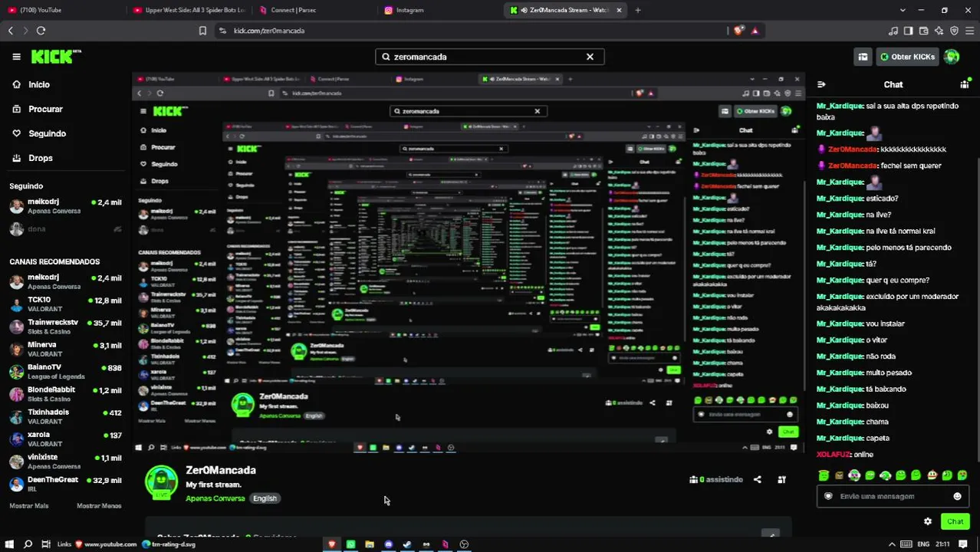Screen dimensions: 980x552
Task: Open Discord from the taskbar
Action: click(x=389, y=544)
